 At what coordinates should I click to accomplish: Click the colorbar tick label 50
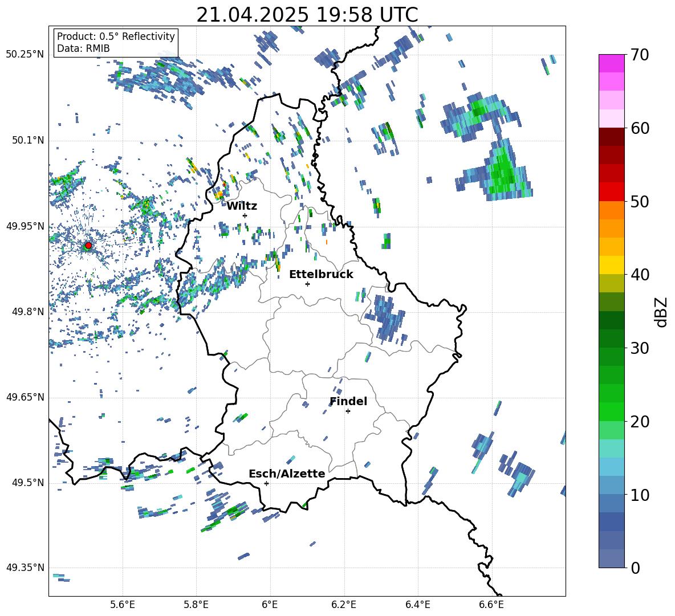[x=639, y=201]
